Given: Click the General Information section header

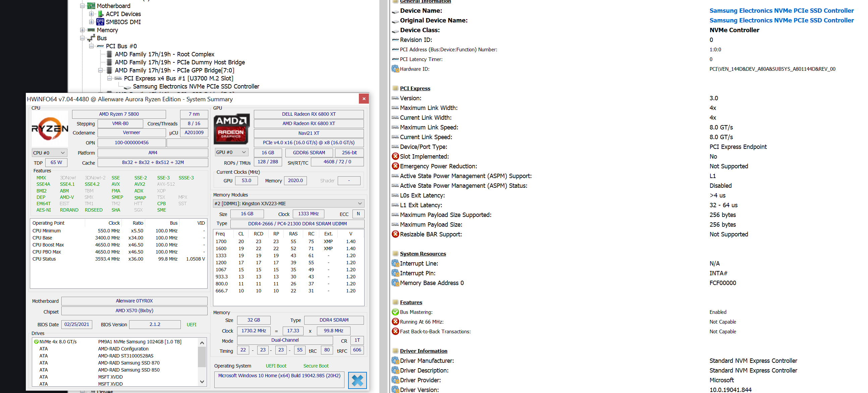Looking at the screenshot, I should click(425, 1).
